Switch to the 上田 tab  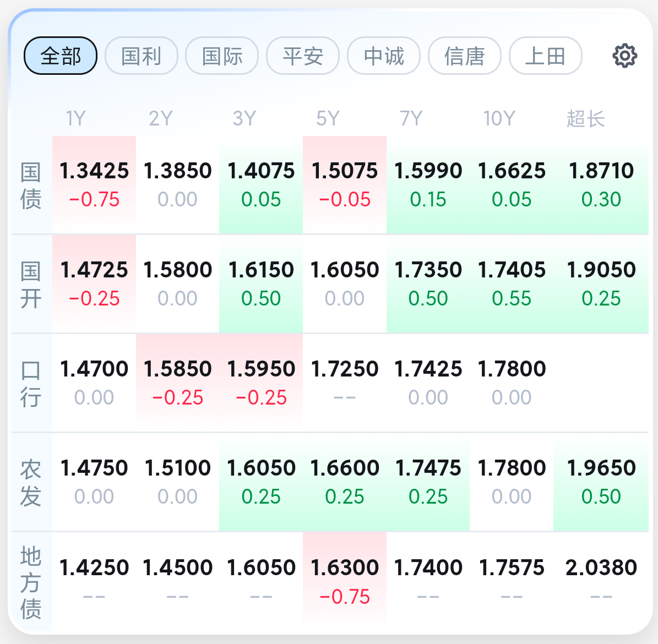click(x=546, y=56)
